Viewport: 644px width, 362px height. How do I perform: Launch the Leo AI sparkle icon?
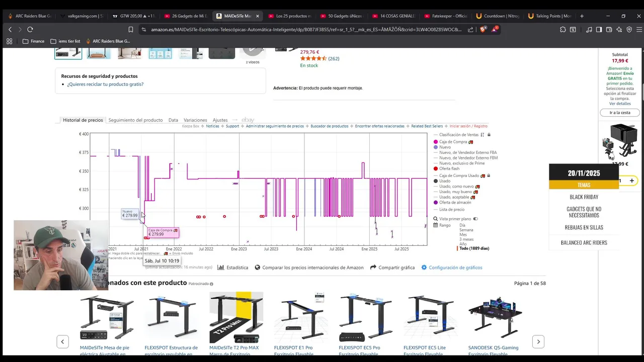click(x=619, y=30)
